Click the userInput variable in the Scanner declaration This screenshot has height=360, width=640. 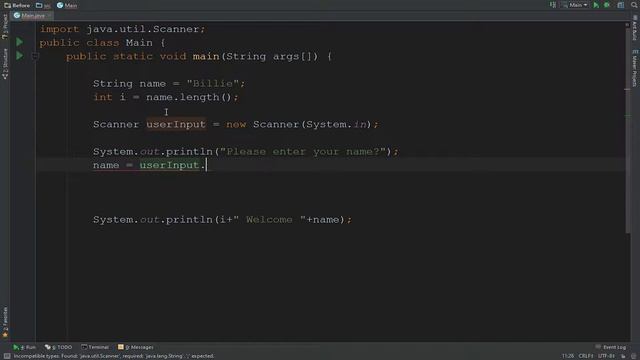176,124
